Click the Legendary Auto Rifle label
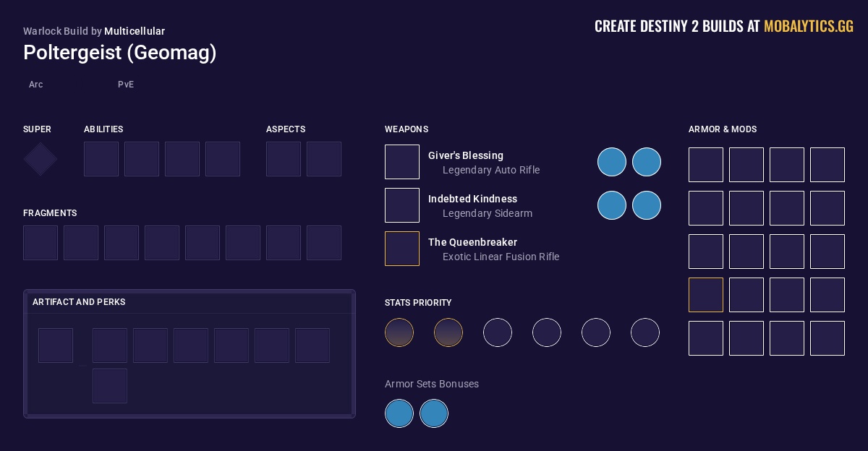 point(491,170)
